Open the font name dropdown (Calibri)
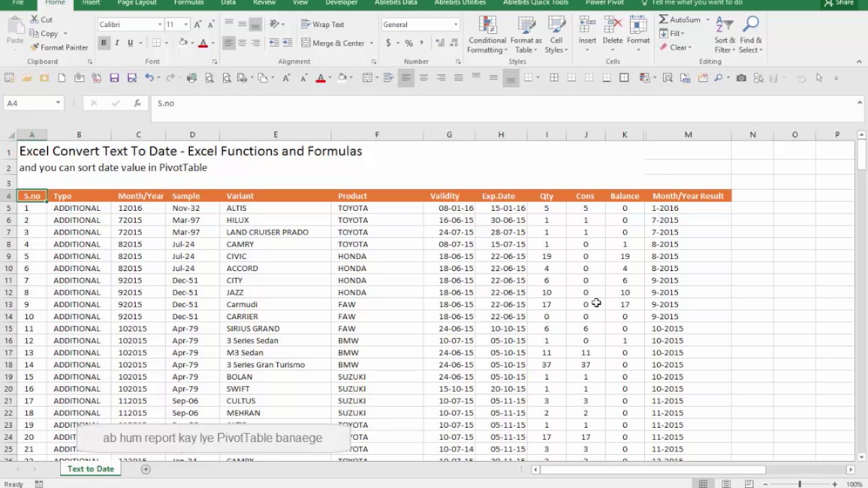The height and width of the screenshot is (488, 868). [x=160, y=24]
